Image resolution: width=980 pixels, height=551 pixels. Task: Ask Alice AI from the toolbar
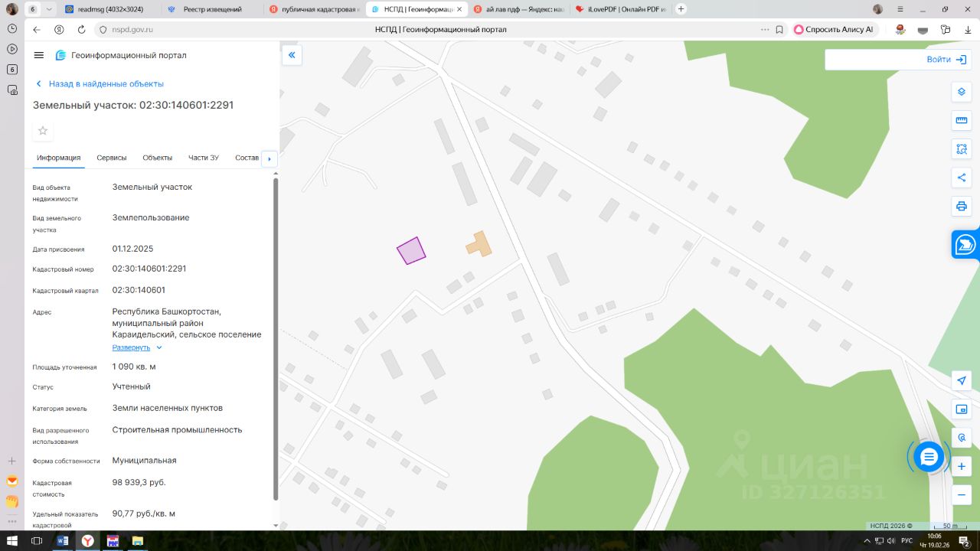click(834, 30)
